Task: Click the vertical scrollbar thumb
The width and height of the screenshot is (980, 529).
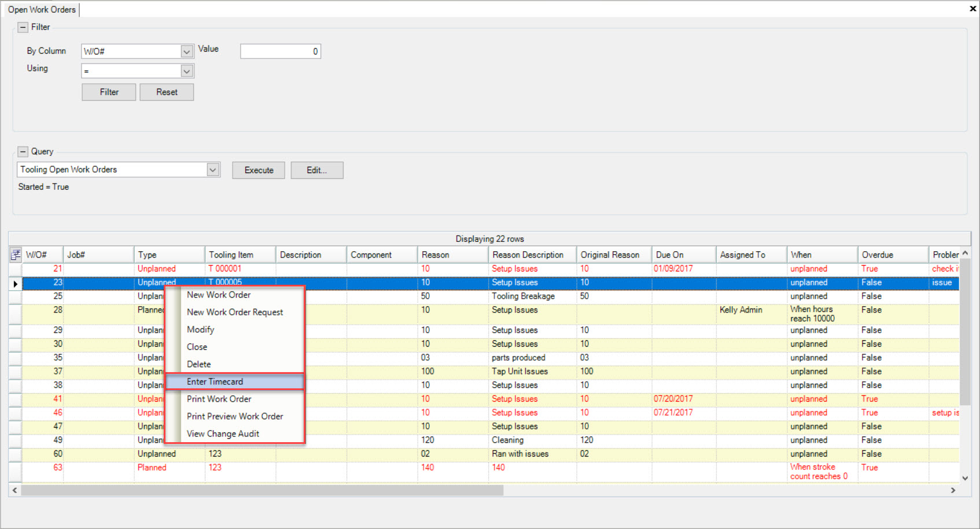Action: click(x=965, y=332)
